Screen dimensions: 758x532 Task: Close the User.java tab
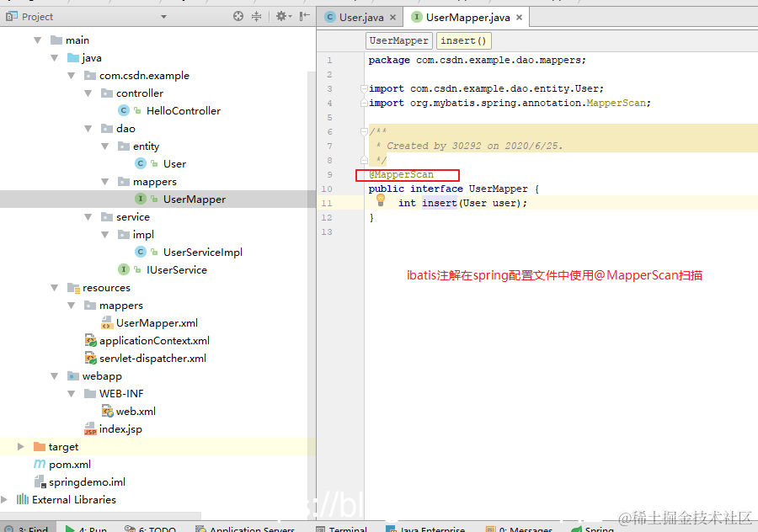point(393,18)
